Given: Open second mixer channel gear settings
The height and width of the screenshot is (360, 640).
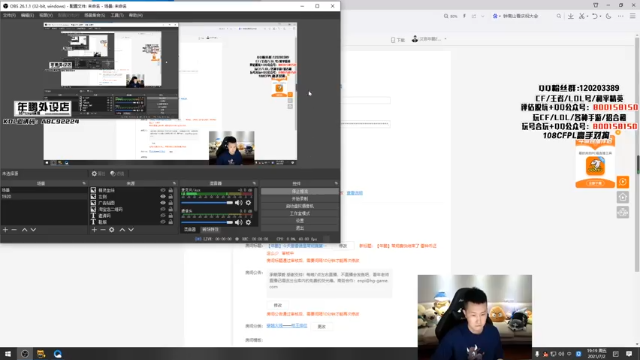Looking at the screenshot, I should coord(248,222).
